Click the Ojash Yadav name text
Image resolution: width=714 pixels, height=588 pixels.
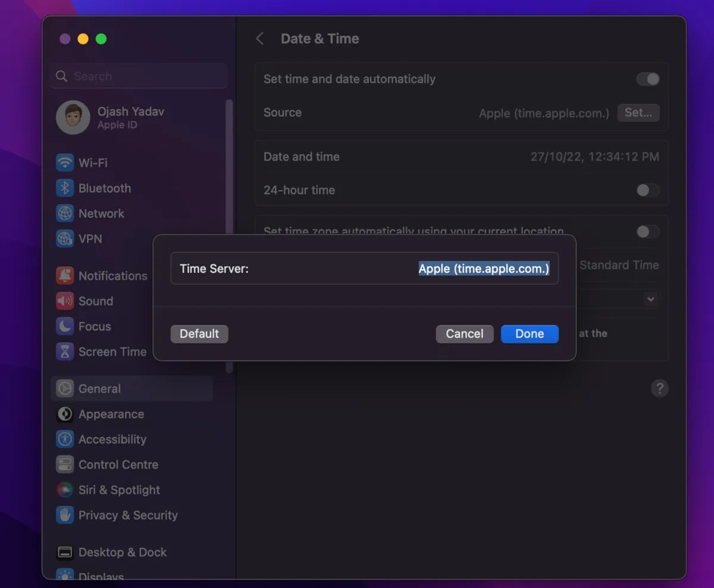coord(131,111)
